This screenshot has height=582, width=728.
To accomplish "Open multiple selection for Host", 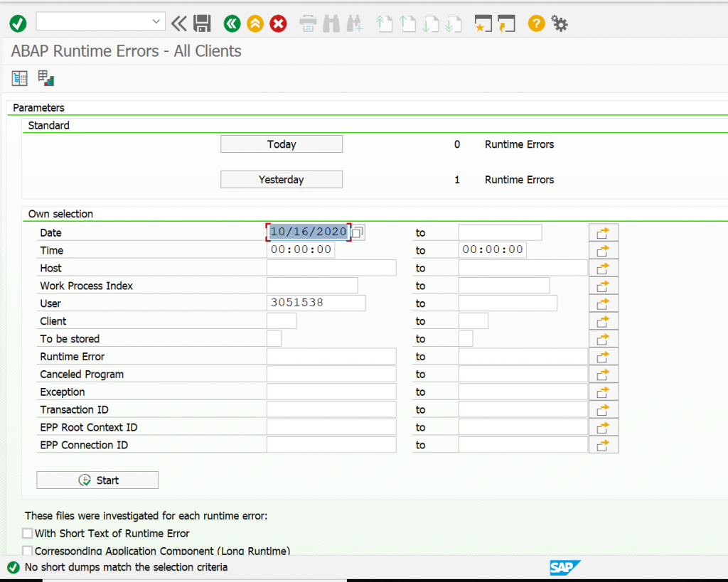I will point(603,268).
